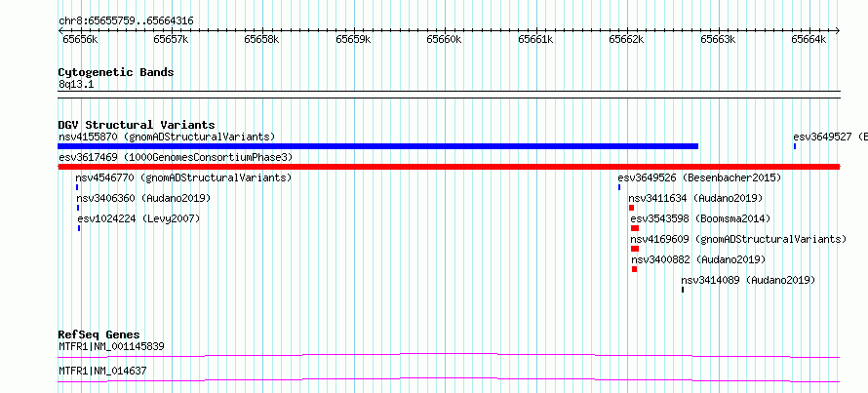Click the 65657k ruler tick label
This screenshot has height=393, width=868.
(x=172, y=40)
